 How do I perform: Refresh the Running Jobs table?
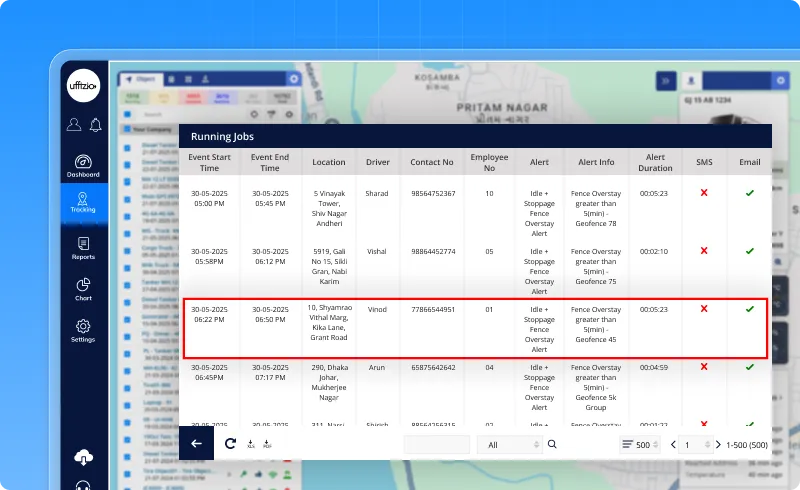[230, 443]
